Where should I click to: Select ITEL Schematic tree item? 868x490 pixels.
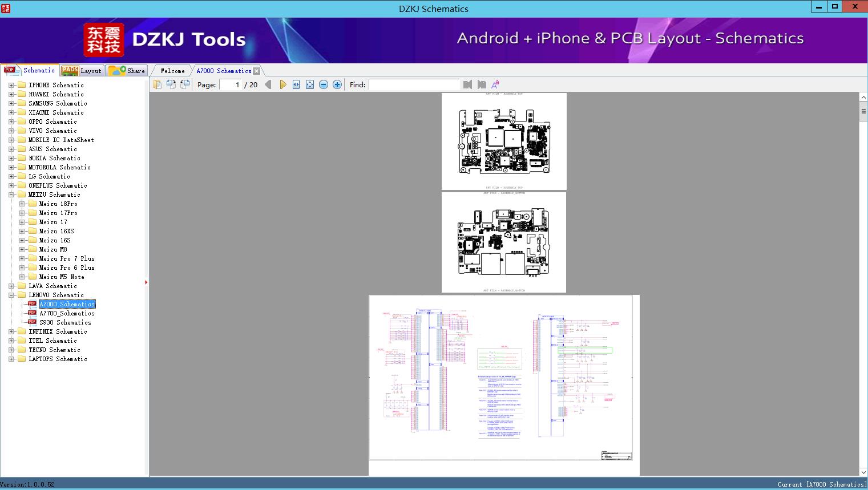(x=53, y=341)
